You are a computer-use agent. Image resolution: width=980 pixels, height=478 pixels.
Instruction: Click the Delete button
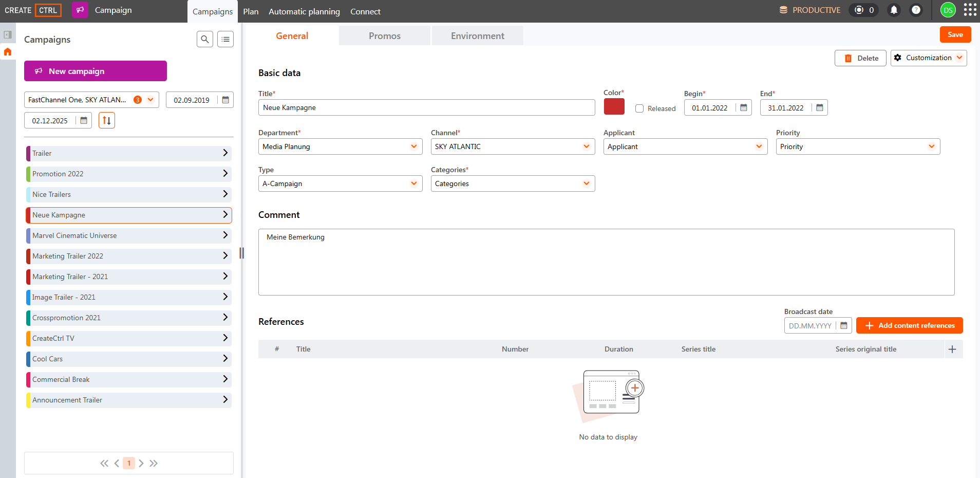click(860, 58)
